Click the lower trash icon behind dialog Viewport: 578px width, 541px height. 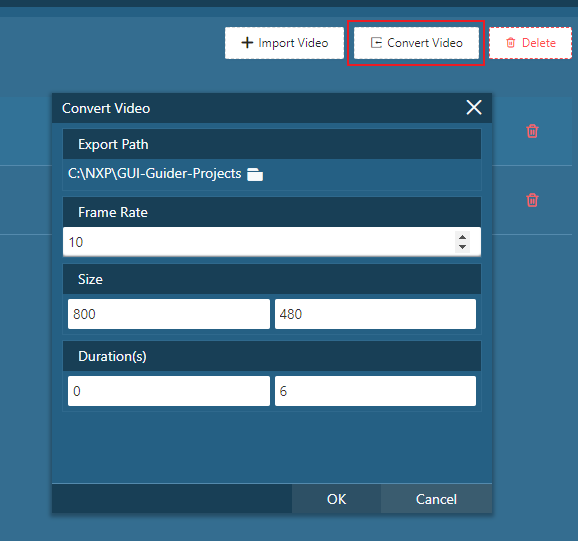click(532, 200)
